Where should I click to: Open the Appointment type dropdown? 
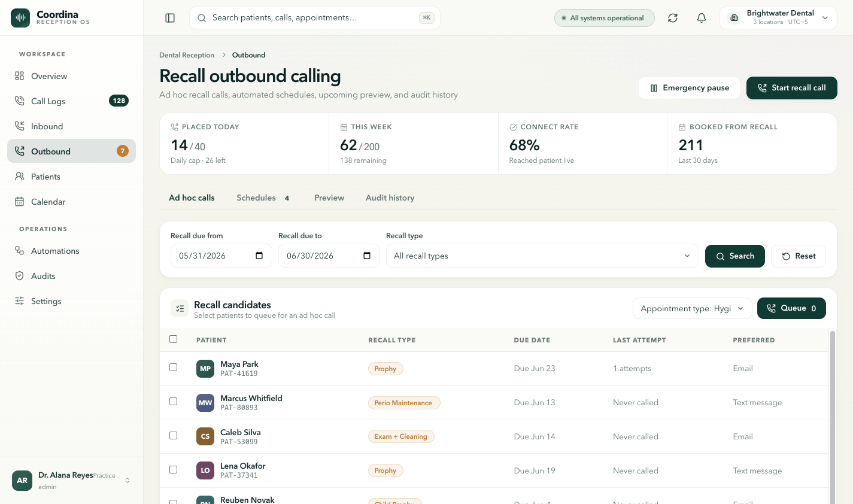pyautogui.click(x=692, y=309)
